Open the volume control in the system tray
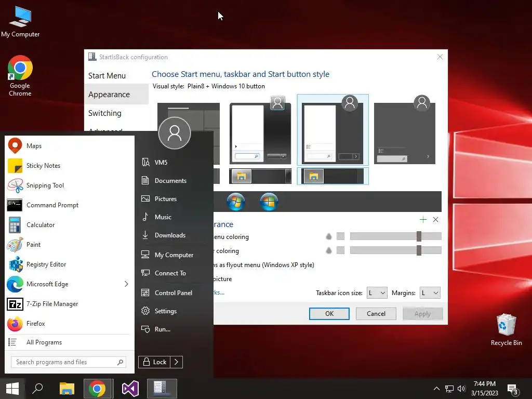This screenshot has width=532, height=399. coord(461,389)
